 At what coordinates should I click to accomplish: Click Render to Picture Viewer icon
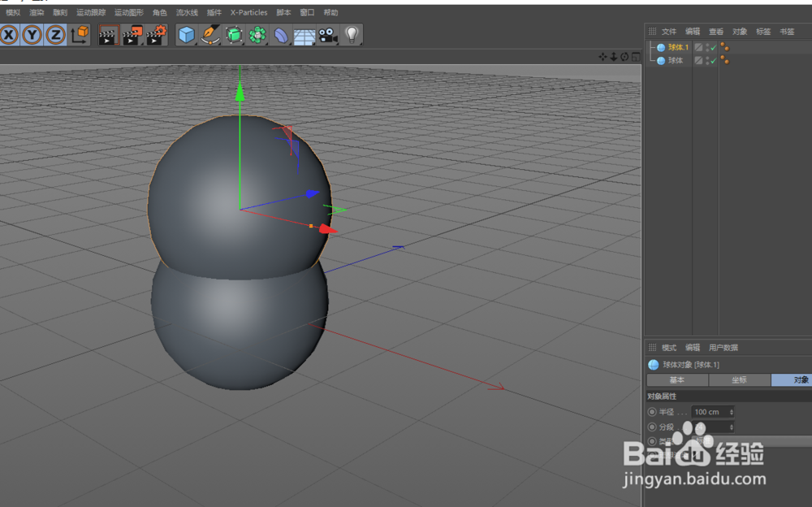pyautogui.click(x=132, y=35)
